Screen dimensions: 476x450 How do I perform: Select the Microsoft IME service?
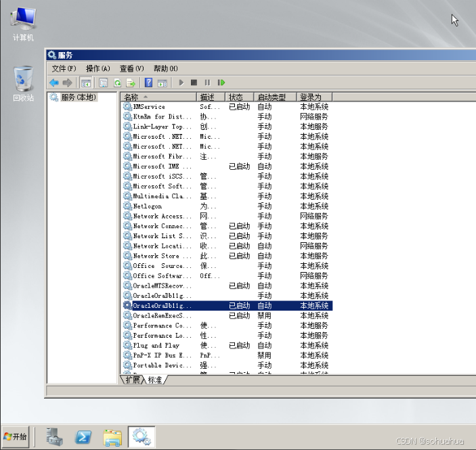tap(228, 166)
